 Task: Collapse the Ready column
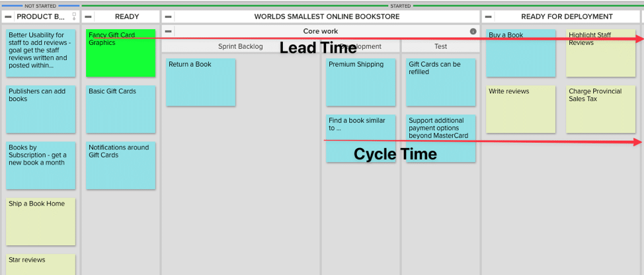coord(89,17)
